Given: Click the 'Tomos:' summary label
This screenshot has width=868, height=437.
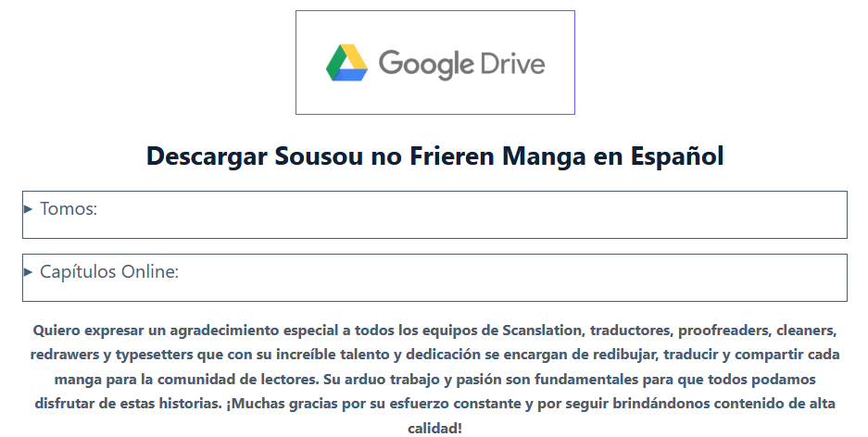Looking at the screenshot, I should [69, 209].
